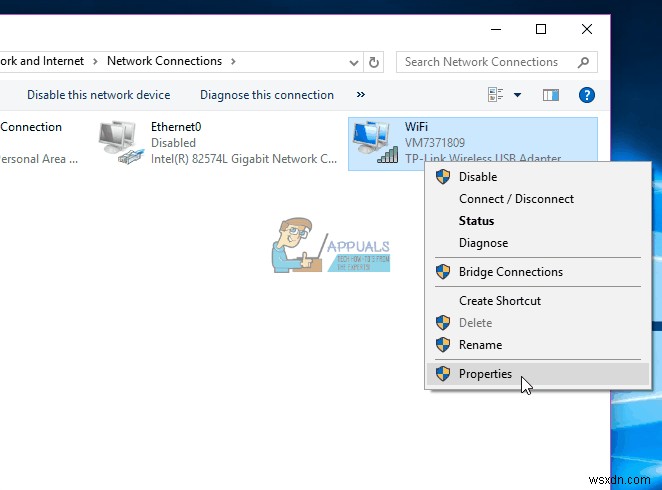The width and height of the screenshot is (662, 490).
Task: Click the Refresh button in address bar
Action: (374, 62)
